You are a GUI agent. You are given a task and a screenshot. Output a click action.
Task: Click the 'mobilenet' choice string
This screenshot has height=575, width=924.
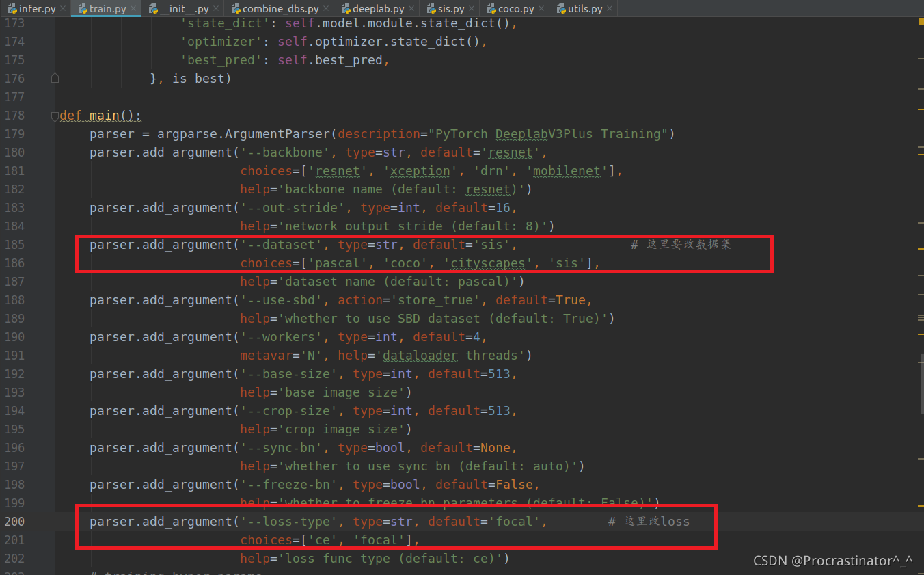567,171
